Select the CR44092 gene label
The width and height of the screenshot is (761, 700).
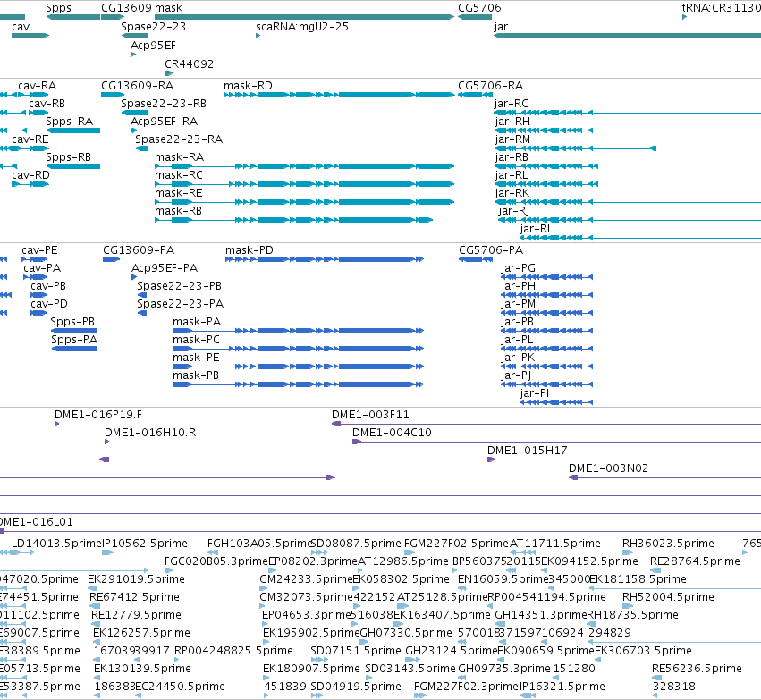coord(190,64)
